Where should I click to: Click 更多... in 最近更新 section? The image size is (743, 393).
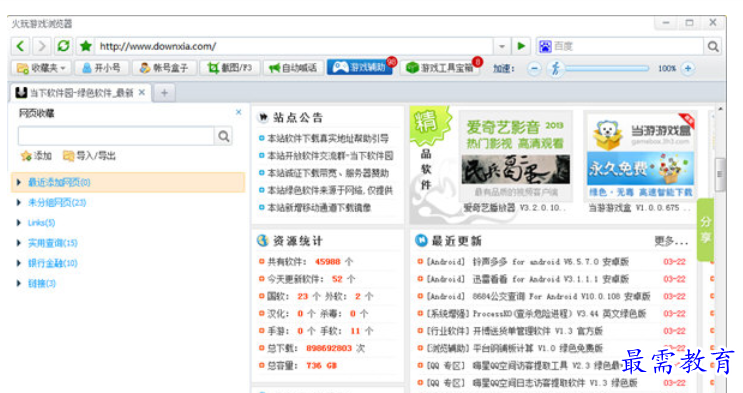671,241
